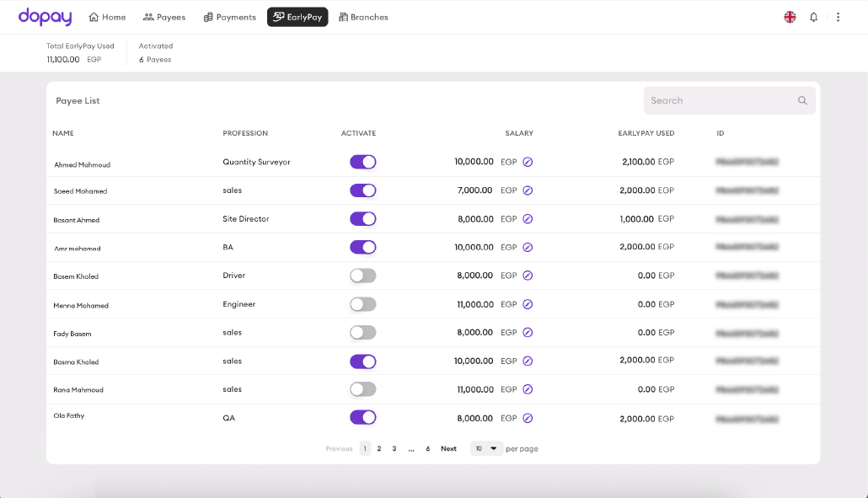Open the language flag selector
Screen dimensions: 868x498
790,17
